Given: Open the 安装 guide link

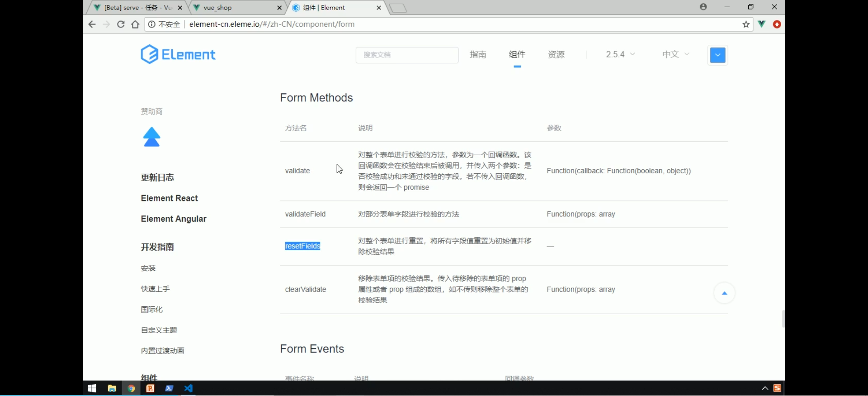Looking at the screenshot, I should [x=148, y=268].
